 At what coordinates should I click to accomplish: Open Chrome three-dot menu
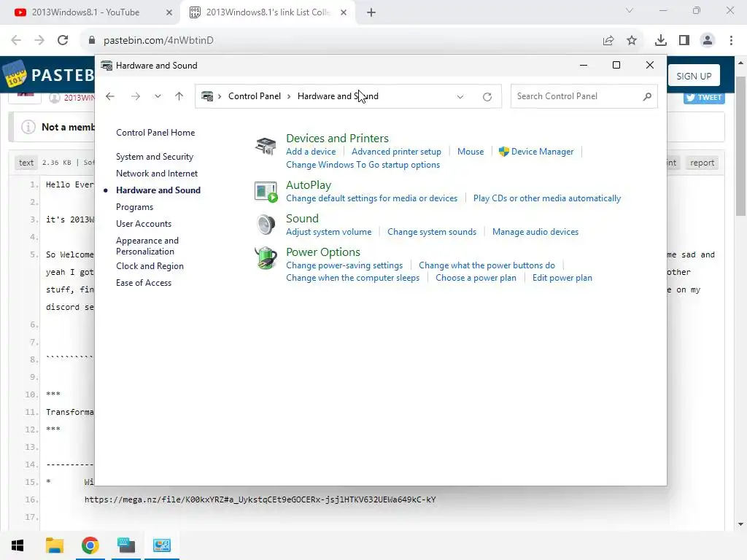click(x=731, y=41)
